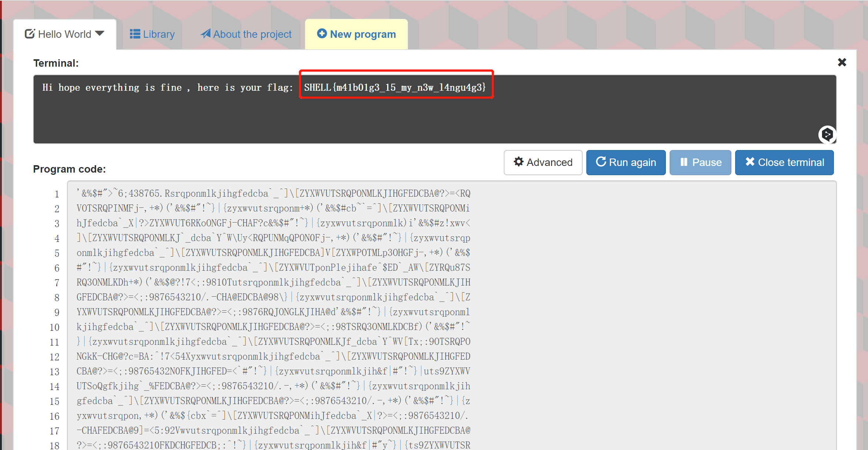Expand the Hello World dropdown arrow
The width and height of the screenshot is (868, 450).
(100, 34)
